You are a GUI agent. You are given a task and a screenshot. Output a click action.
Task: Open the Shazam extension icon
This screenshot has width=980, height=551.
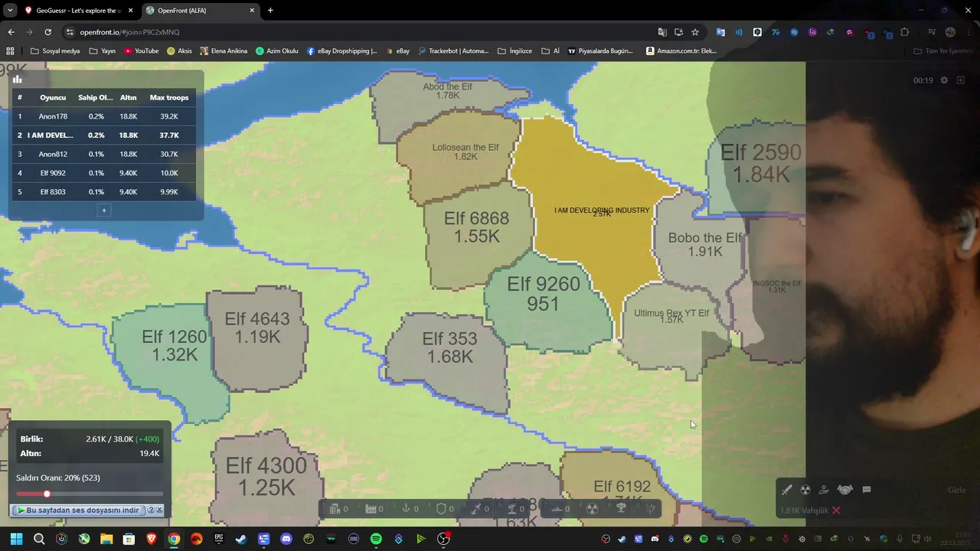coord(794,32)
